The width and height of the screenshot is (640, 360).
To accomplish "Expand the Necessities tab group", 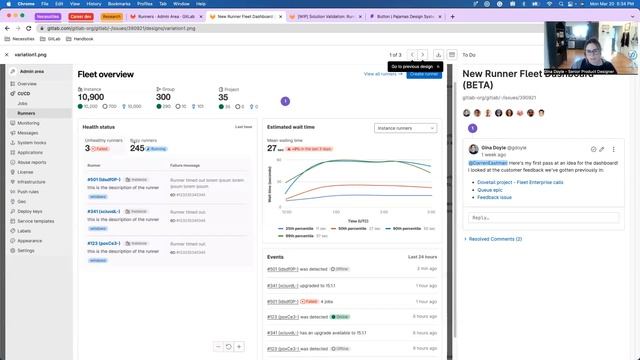I will [48, 17].
